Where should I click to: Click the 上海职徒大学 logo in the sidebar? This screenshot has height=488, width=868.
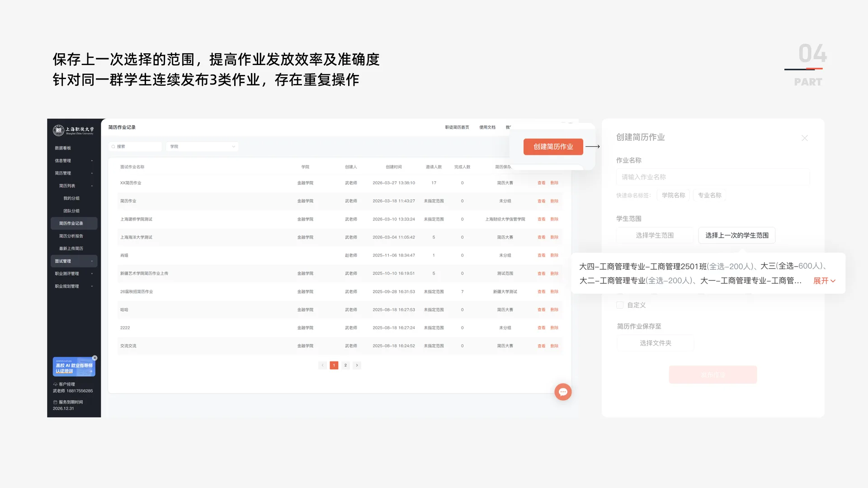(73, 131)
